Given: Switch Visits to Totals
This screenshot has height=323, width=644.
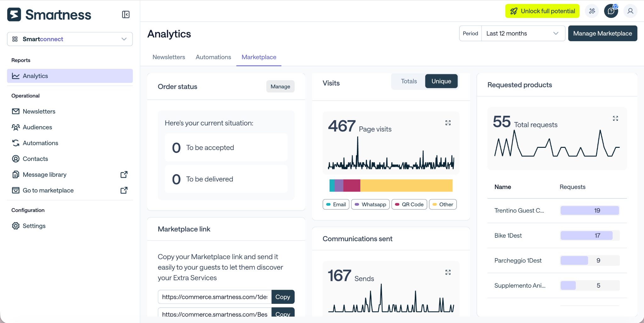Looking at the screenshot, I should tap(409, 81).
